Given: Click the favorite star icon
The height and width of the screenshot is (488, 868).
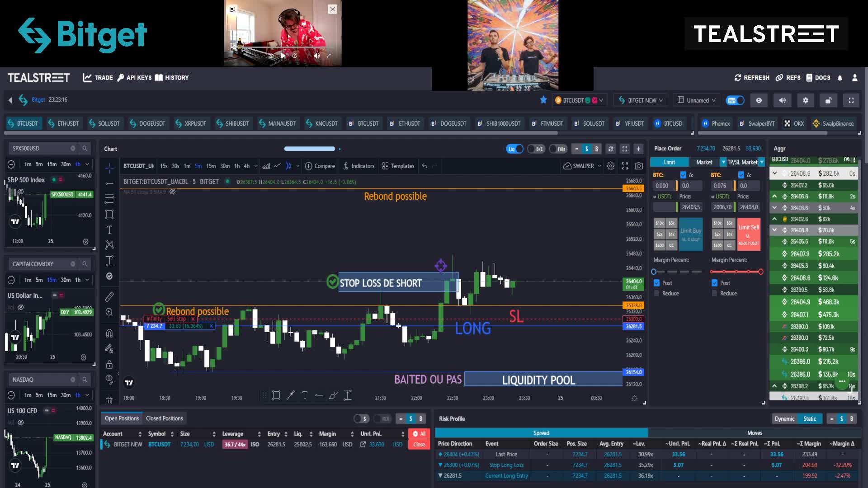Looking at the screenshot, I should tap(543, 100).
